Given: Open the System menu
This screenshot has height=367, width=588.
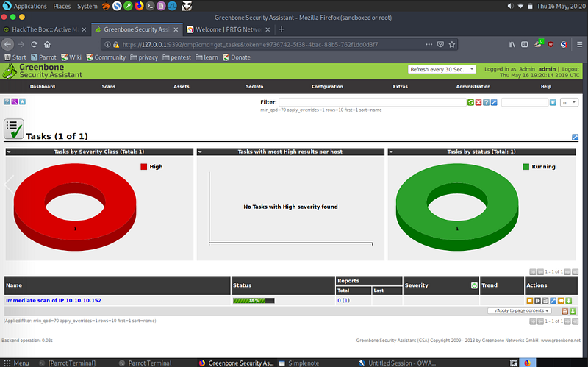Looking at the screenshot, I should pyautogui.click(x=87, y=6).
